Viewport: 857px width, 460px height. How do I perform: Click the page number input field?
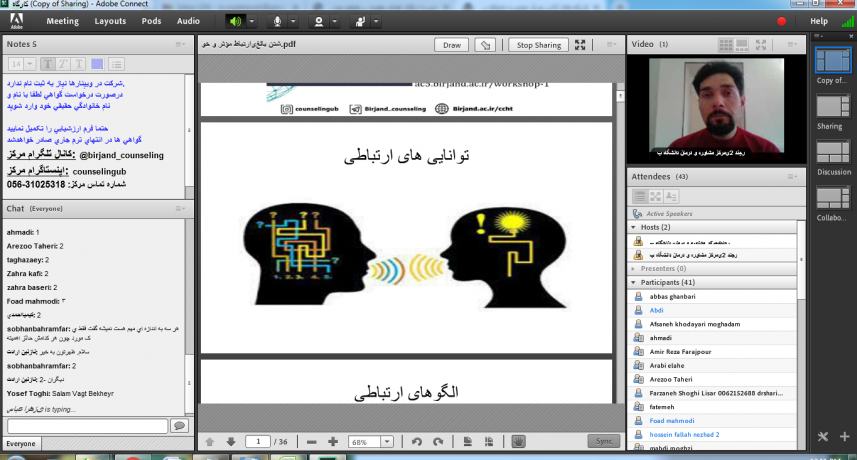[x=258, y=441]
